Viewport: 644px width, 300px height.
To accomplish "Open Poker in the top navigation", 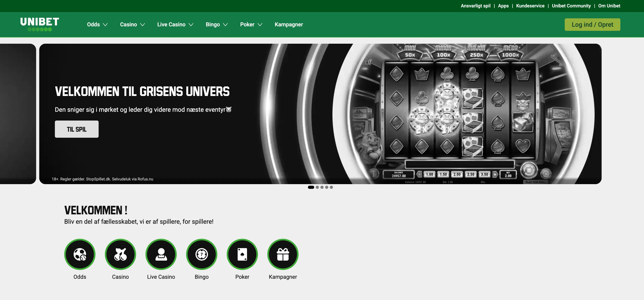I will pos(247,24).
